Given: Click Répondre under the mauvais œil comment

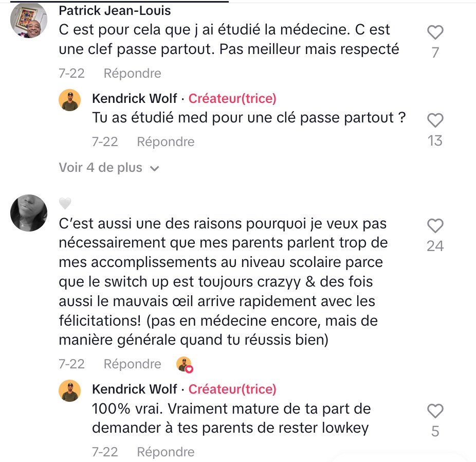Looking at the screenshot, I should 132,364.
